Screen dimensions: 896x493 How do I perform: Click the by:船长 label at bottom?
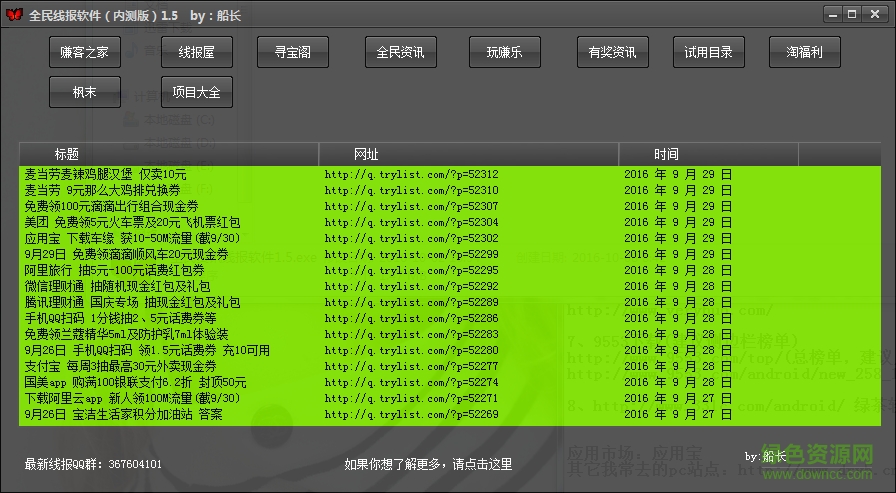click(766, 456)
